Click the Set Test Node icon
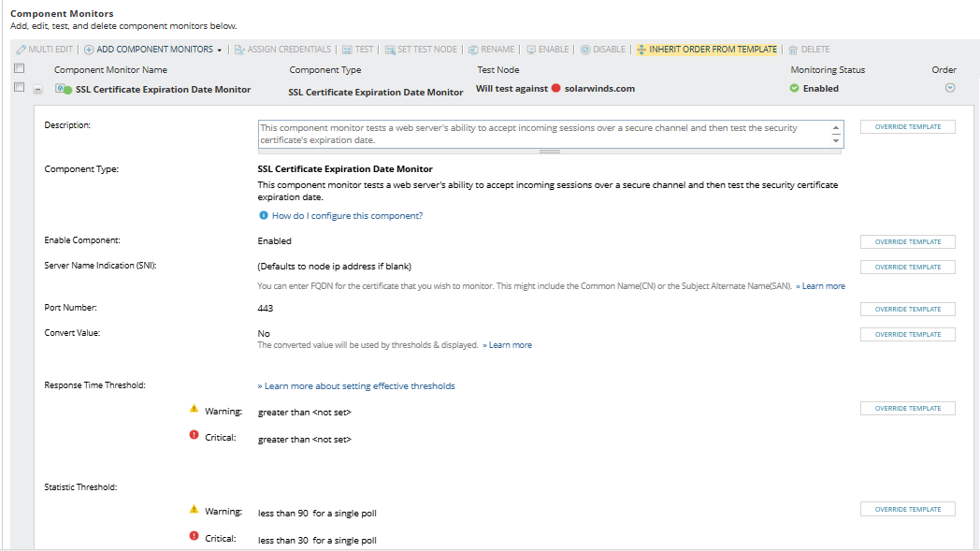 (x=390, y=50)
